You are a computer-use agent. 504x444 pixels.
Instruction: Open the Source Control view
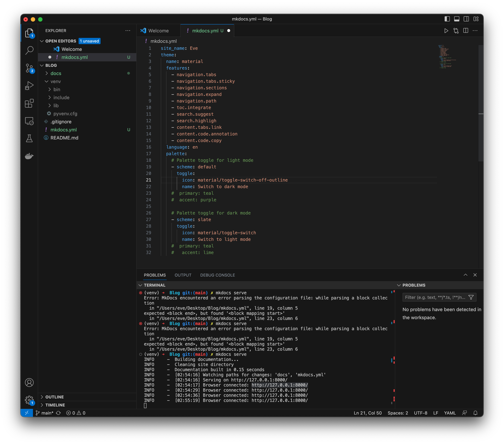[x=29, y=68]
